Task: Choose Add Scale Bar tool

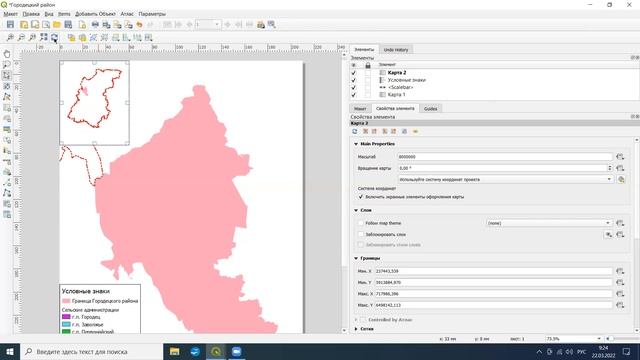Action: [x=7, y=161]
